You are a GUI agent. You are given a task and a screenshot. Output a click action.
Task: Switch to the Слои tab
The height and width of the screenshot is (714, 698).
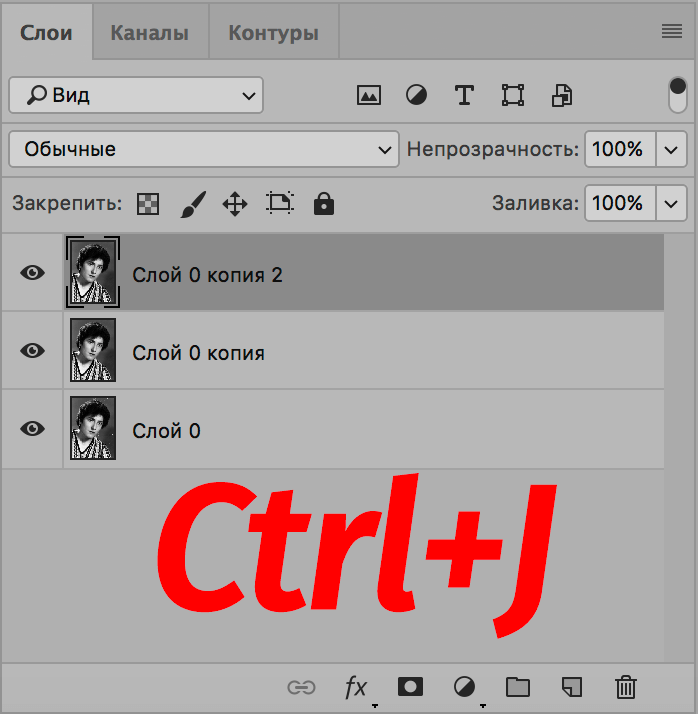coord(46,33)
